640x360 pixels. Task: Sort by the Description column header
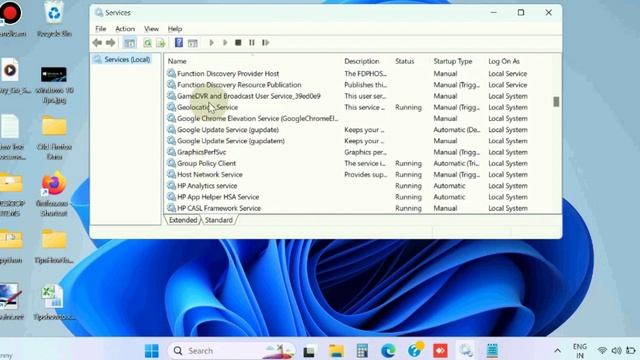tap(362, 61)
